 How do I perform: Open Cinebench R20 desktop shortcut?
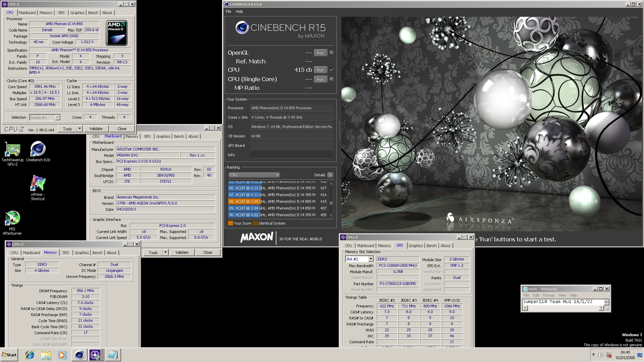38,152
